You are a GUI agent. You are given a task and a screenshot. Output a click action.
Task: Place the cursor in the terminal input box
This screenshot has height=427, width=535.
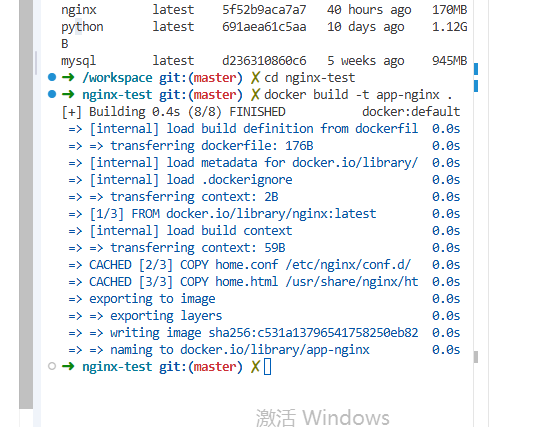point(268,367)
